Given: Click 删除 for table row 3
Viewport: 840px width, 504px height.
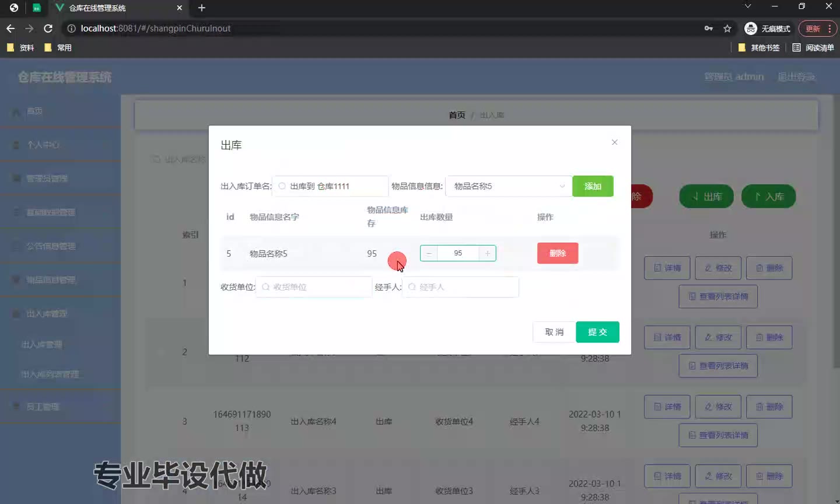Looking at the screenshot, I should [769, 407].
